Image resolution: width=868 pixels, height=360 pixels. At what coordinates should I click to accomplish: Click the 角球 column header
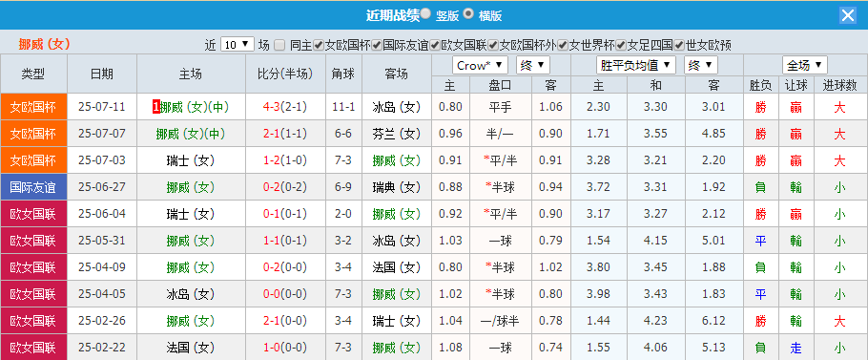pyautogui.click(x=343, y=74)
